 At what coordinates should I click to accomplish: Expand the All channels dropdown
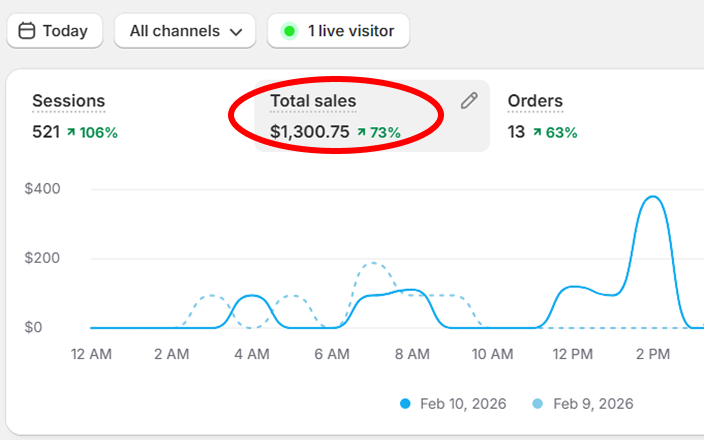(185, 31)
